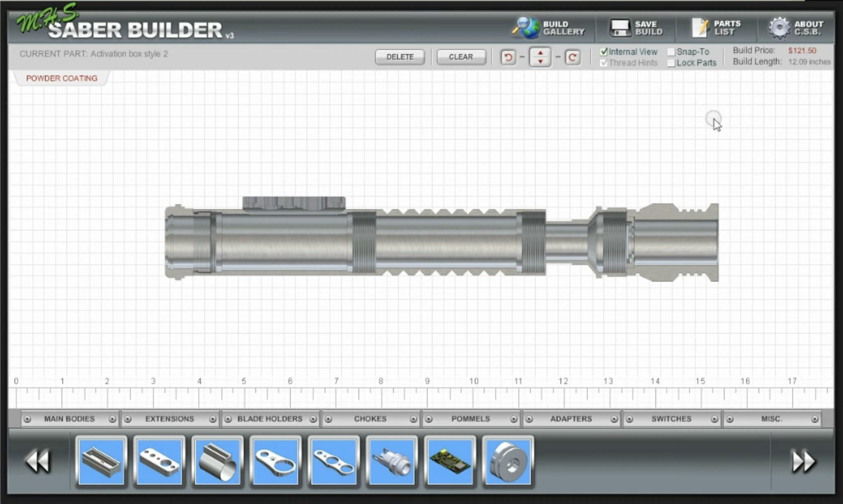Open the Chokes category
The image size is (843, 504).
pyautogui.click(x=370, y=419)
